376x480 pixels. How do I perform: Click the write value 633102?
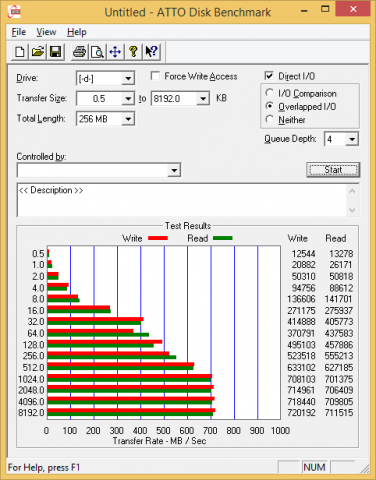(301, 368)
